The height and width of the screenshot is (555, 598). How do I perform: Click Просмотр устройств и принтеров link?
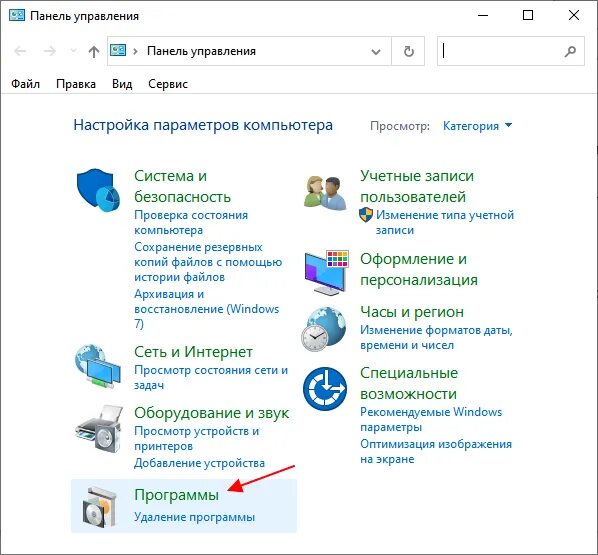[x=196, y=438]
